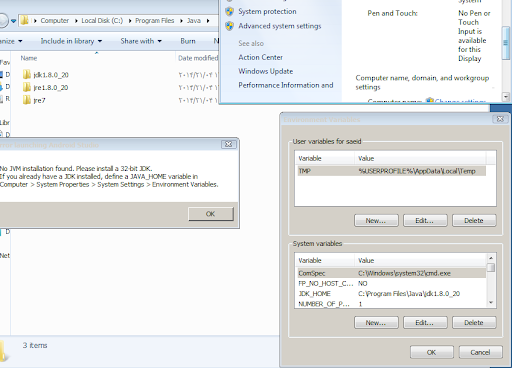Click OK in the JVM error dialog

(211, 214)
